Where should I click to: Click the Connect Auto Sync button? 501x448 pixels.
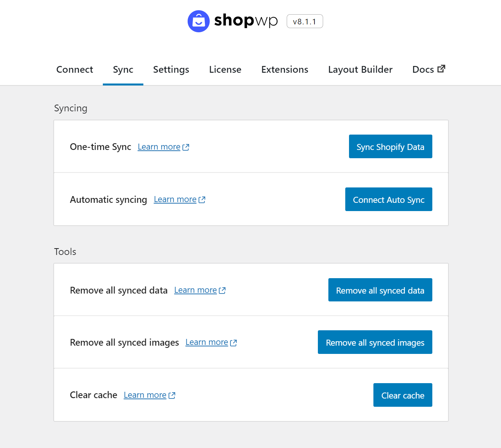point(388,199)
